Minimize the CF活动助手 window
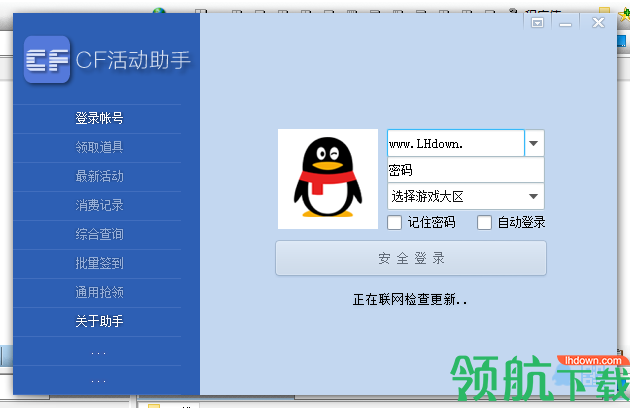Image resolution: width=630 pixels, height=408 pixels. 565,24
